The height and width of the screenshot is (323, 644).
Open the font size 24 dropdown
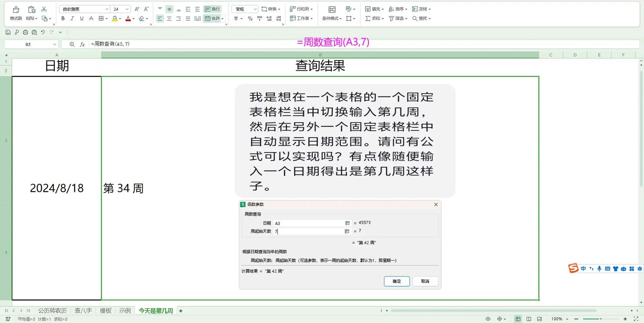tap(127, 9)
